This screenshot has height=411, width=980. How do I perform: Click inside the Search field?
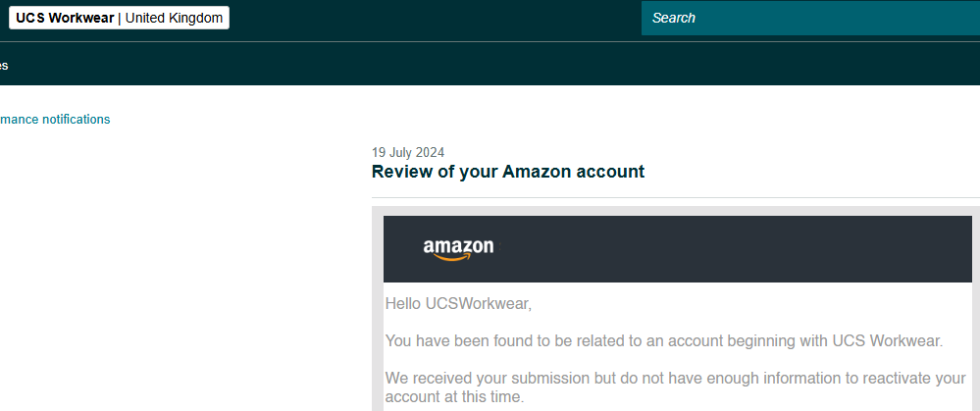click(x=810, y=18)
